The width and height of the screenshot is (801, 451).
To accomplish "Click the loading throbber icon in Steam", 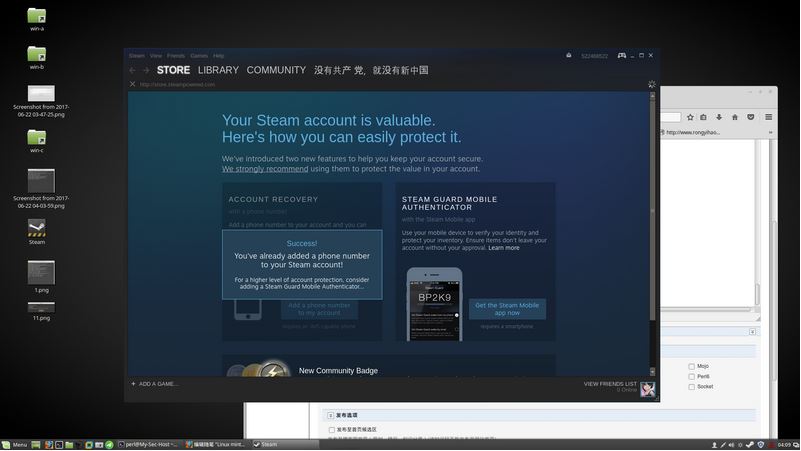I will click(651, 84).
